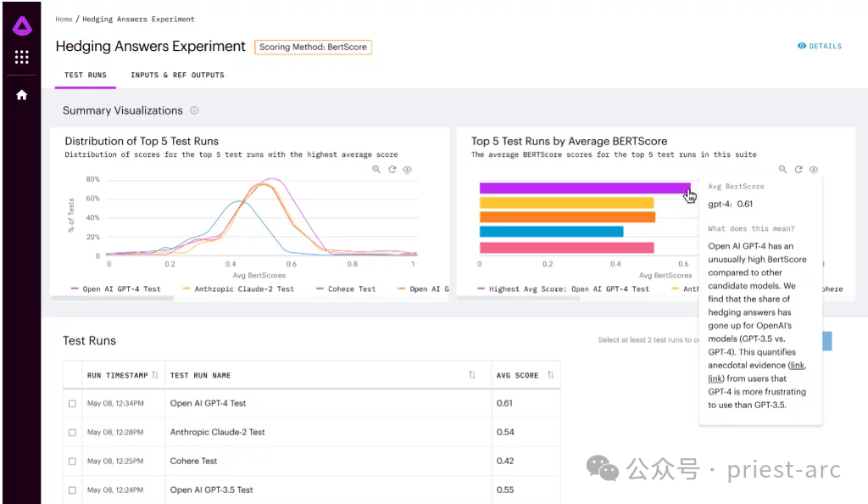Check the Open AI GPT-4 Test row
This screenshot has width=868, height=504.
click(72, 404)
